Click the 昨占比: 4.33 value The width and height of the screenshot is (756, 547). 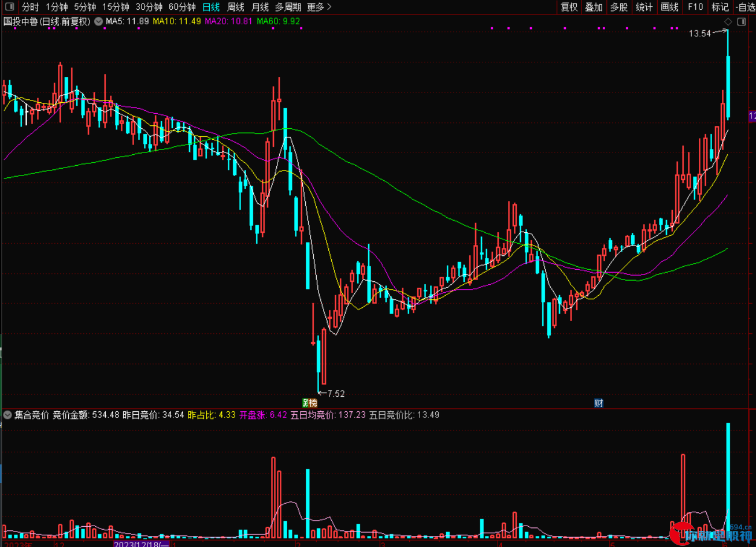point(212,415)
